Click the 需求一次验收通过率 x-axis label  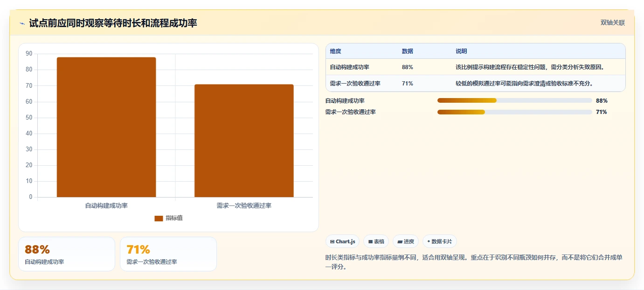(244, 205)
